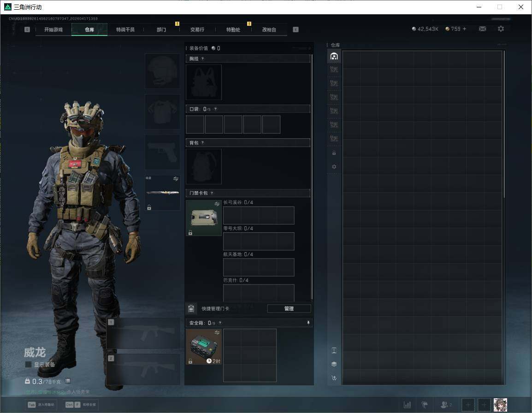The width and height of the screenshot is (532, 413).
Task: Select primary weapon slot 2
Action: 143,370
